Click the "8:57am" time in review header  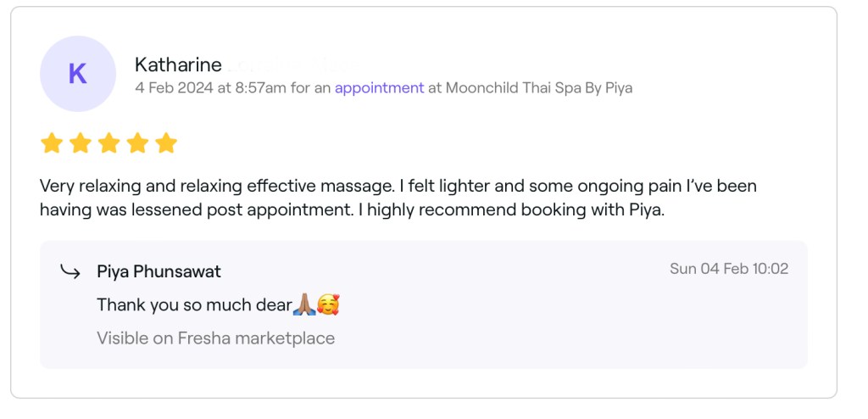[260, 87]
